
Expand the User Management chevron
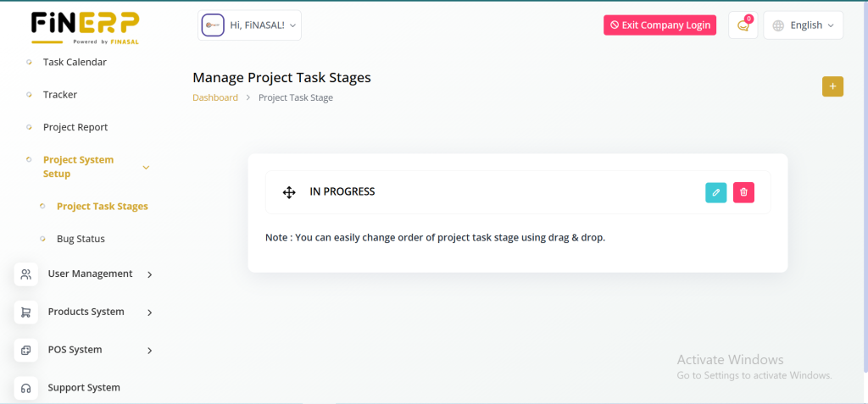coord(150,274)
